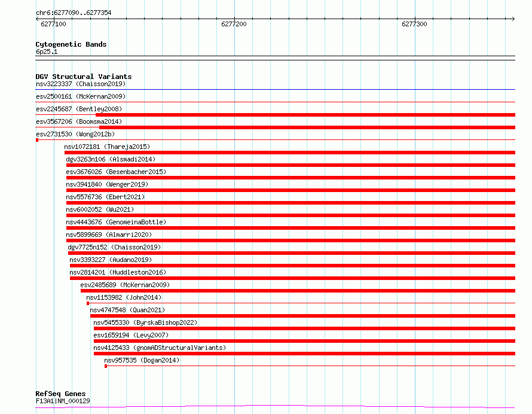Click the RefSeq Genes track title
Image resolution: width=532 pixels, height=414 pixels.
60,394
